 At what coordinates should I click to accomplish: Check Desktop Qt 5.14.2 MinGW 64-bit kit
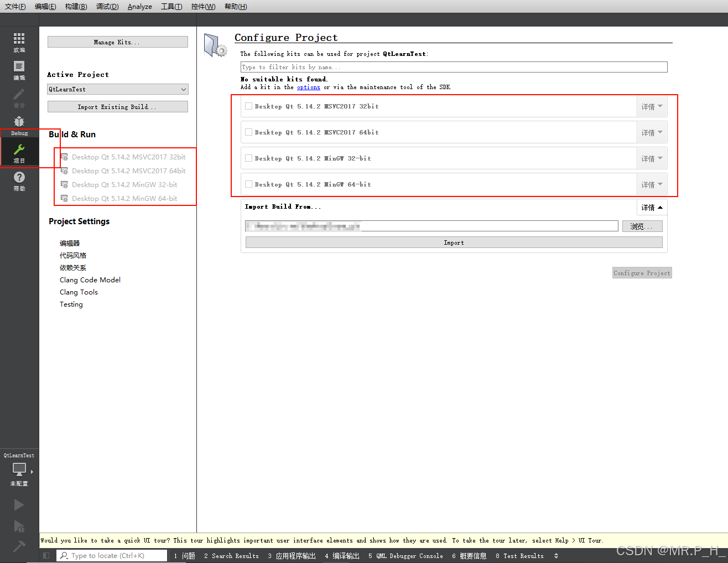point(249,184)
